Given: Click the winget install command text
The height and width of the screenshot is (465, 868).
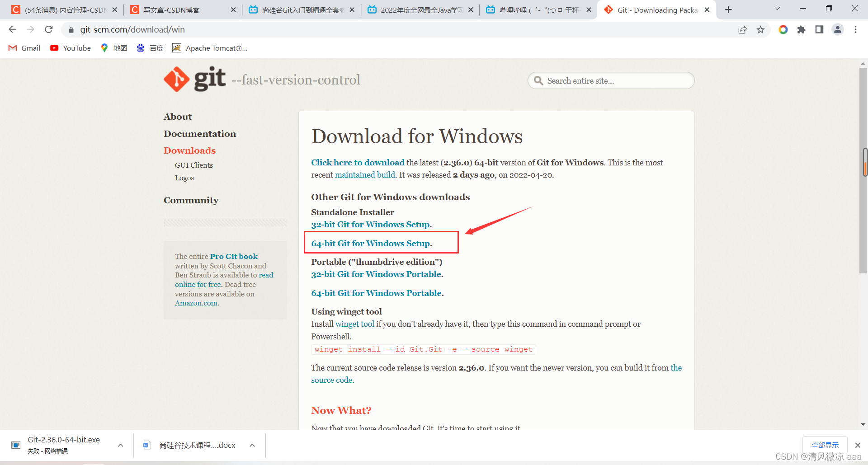Looking at the screenshot, I should 424,349.
